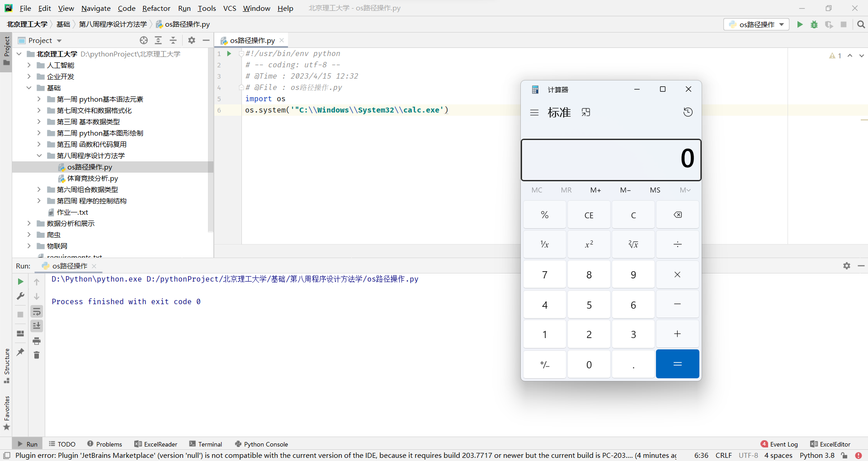Open the os路径操作 run configuration dropdown
Viewport: 868px width, 461px height.
click(x=756, y=24)
